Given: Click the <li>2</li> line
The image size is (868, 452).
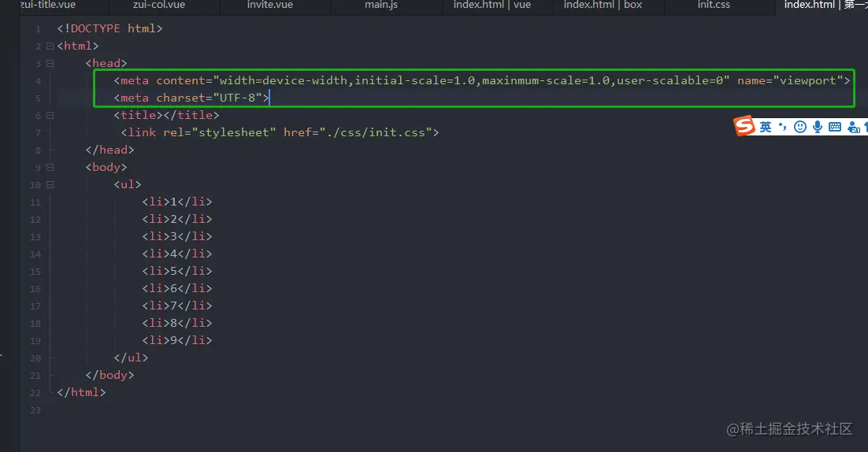Looking at the screenshot, I should pos(177,219).
